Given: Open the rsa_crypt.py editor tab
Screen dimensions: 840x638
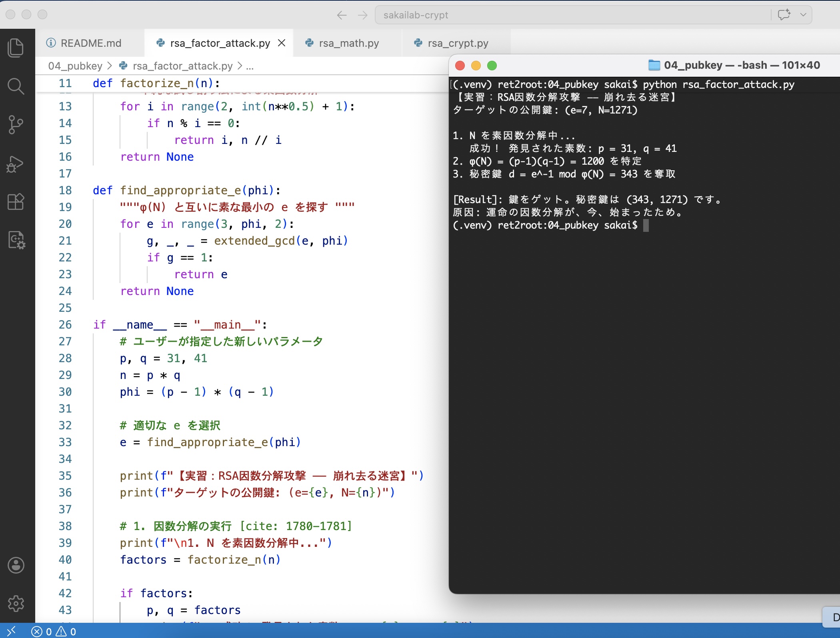Looking at the screenshot, I should (458, 43).
